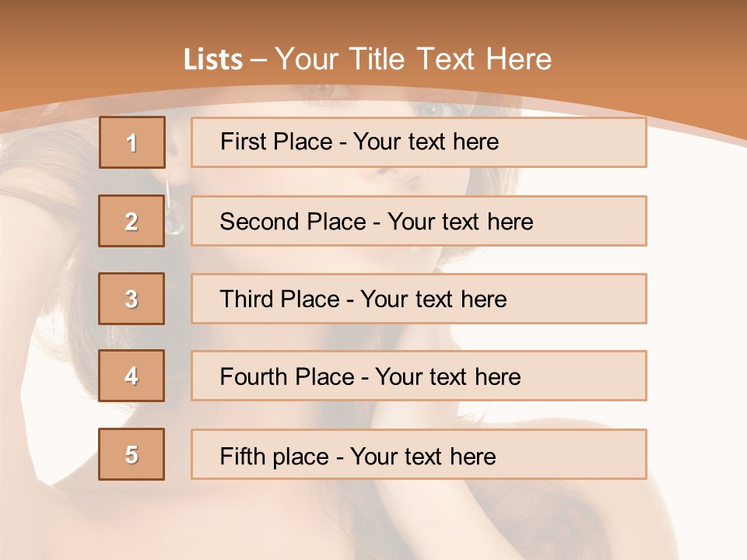Click the words 'Fifth place'

[x=275, y=457]
